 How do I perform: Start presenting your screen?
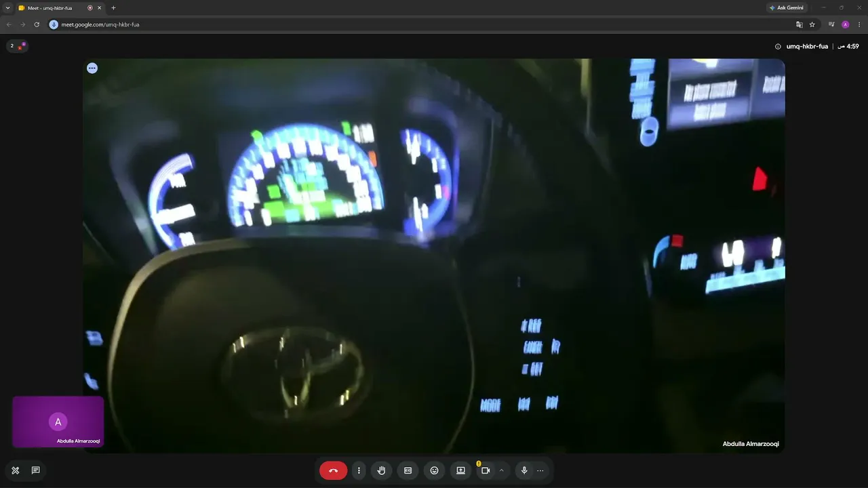coord(460,470)
